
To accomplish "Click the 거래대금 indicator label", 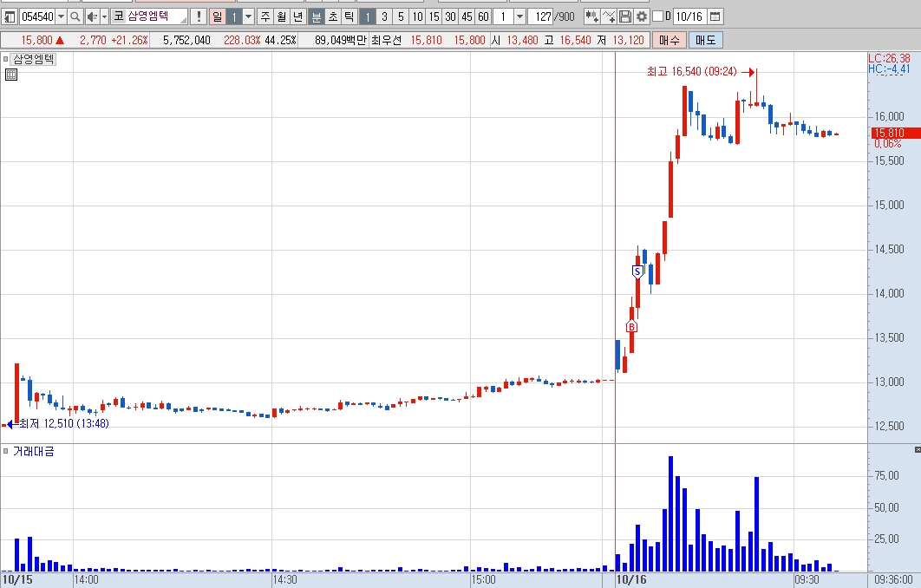I will point(34,451).
